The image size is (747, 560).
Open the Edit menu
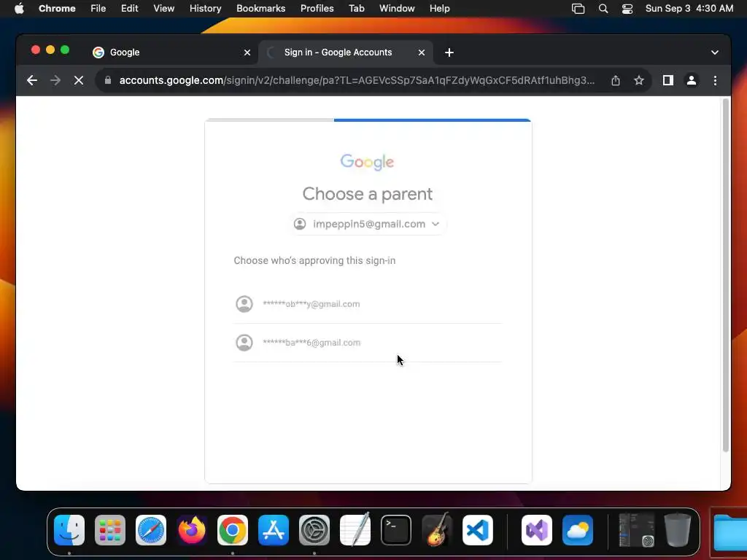tap(129, 9)
